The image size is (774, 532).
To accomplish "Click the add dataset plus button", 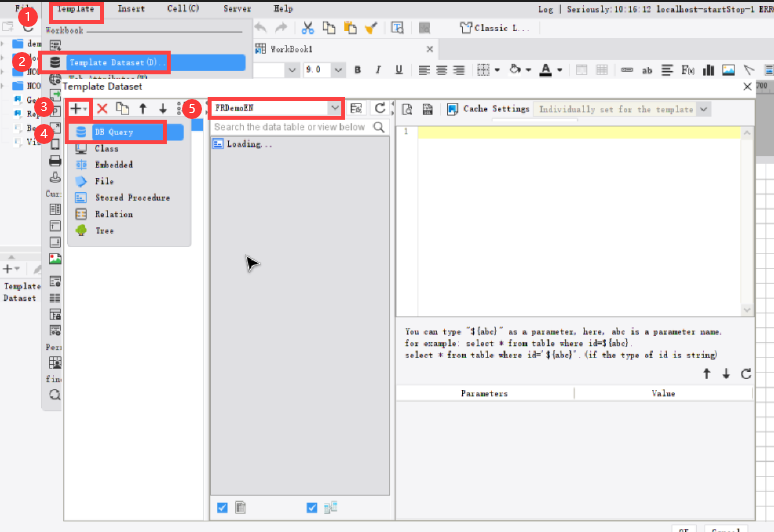I will [78, 109].
